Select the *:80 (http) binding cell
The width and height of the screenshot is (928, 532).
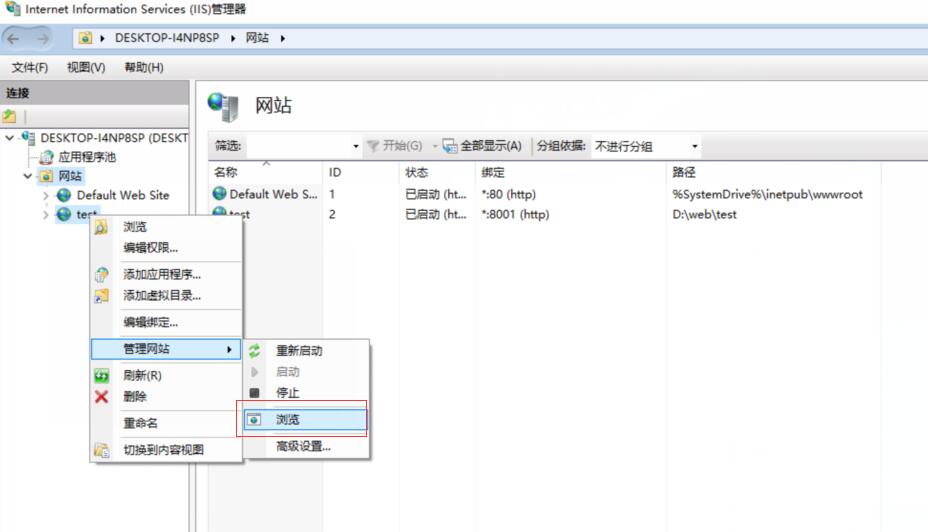pos(508,194)
